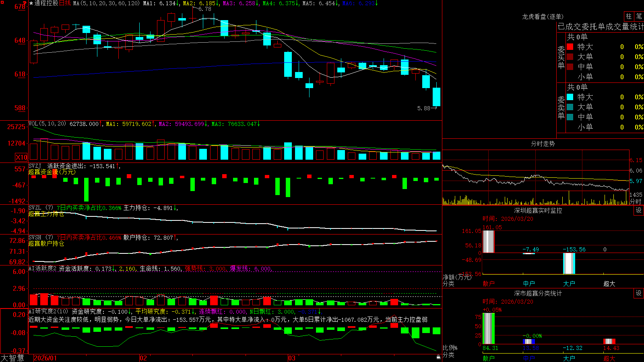Click the 比例% axis label

[450, 348]
